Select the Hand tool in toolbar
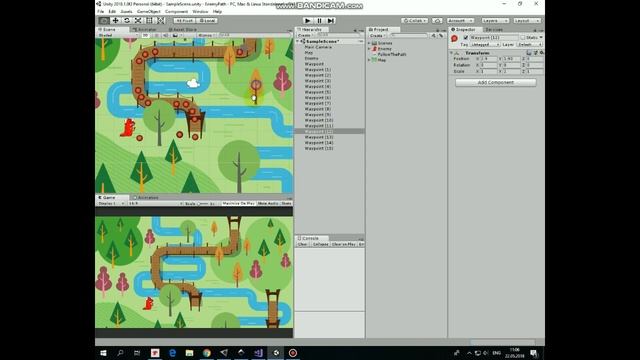Screen dimensions: 640x360 [x=104, y=20]
